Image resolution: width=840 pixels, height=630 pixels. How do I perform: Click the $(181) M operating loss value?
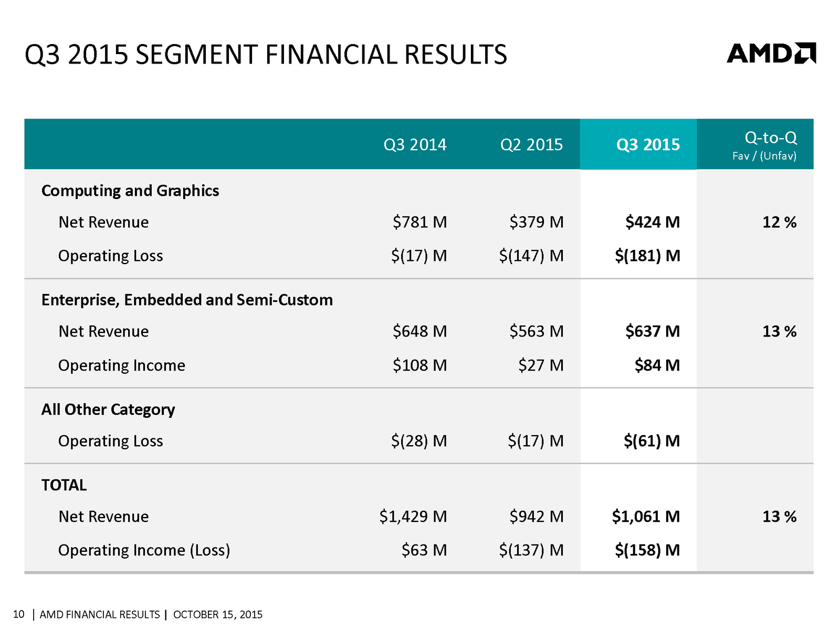[x=647, y=256]
